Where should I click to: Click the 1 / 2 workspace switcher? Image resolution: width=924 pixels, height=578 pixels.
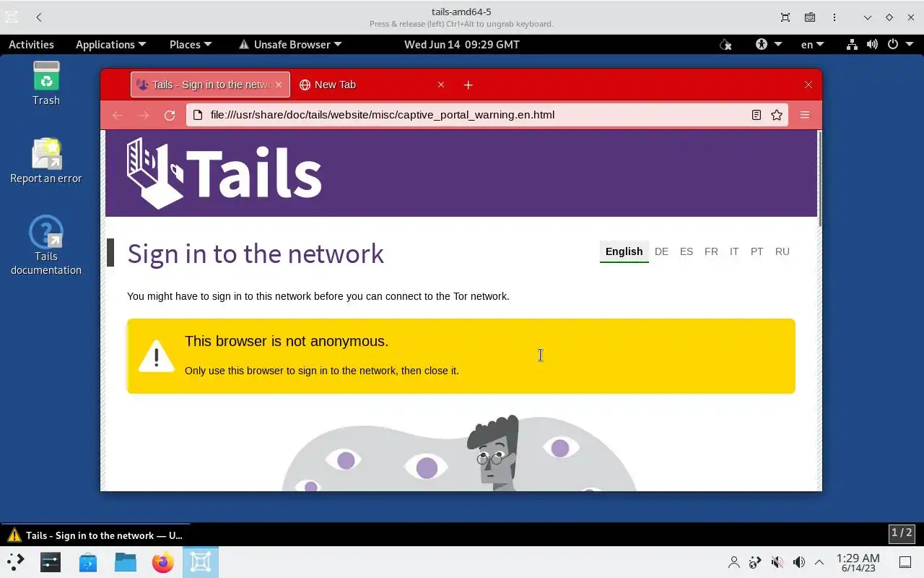click(902, 533)
